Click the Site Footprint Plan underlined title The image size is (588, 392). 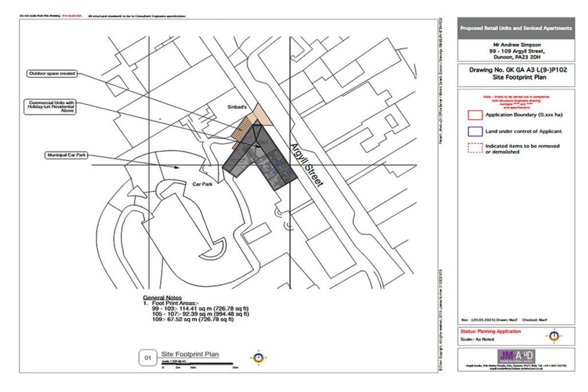[x=190, y=354]
